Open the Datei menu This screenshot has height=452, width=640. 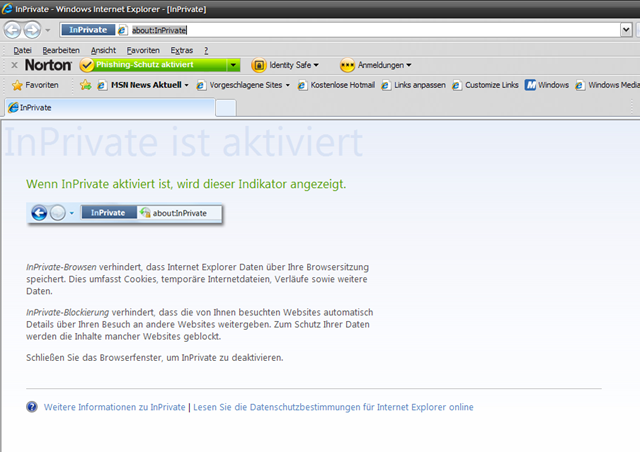pos(22,50)
